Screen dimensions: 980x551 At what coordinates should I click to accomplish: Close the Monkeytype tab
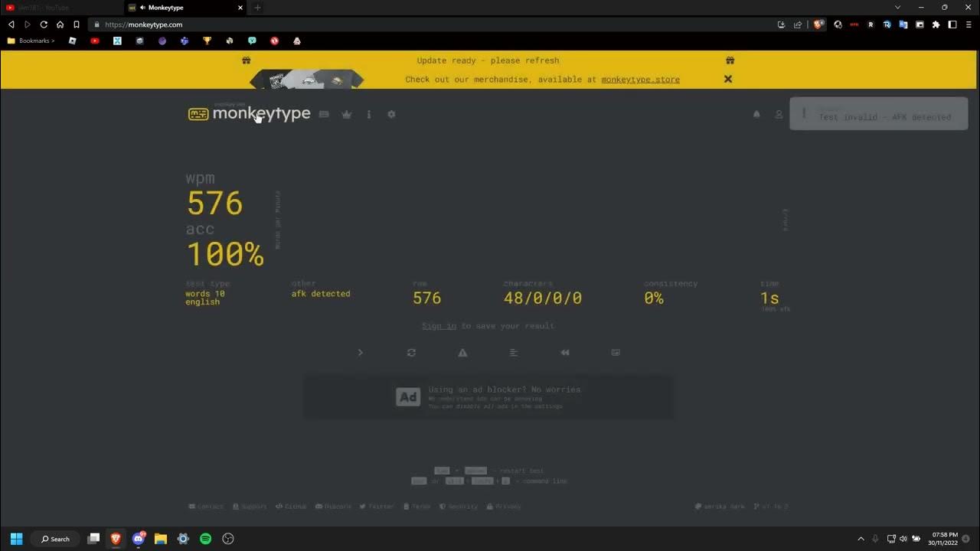[240, 8]
